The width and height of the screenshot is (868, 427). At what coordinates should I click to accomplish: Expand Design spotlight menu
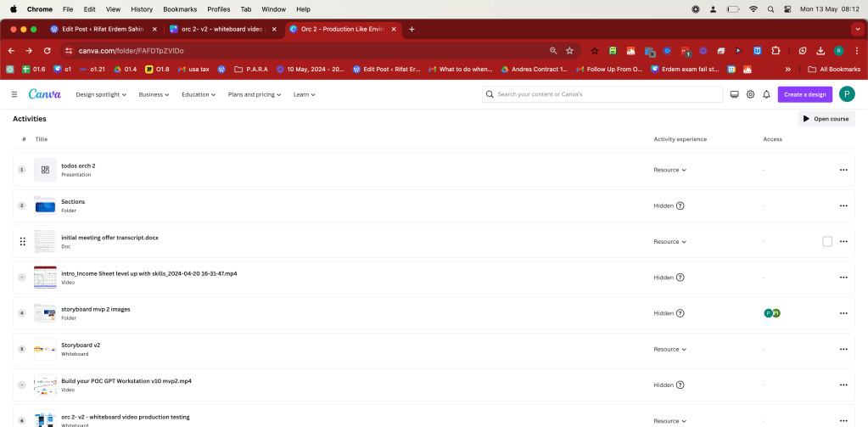[x=101, y=95]
